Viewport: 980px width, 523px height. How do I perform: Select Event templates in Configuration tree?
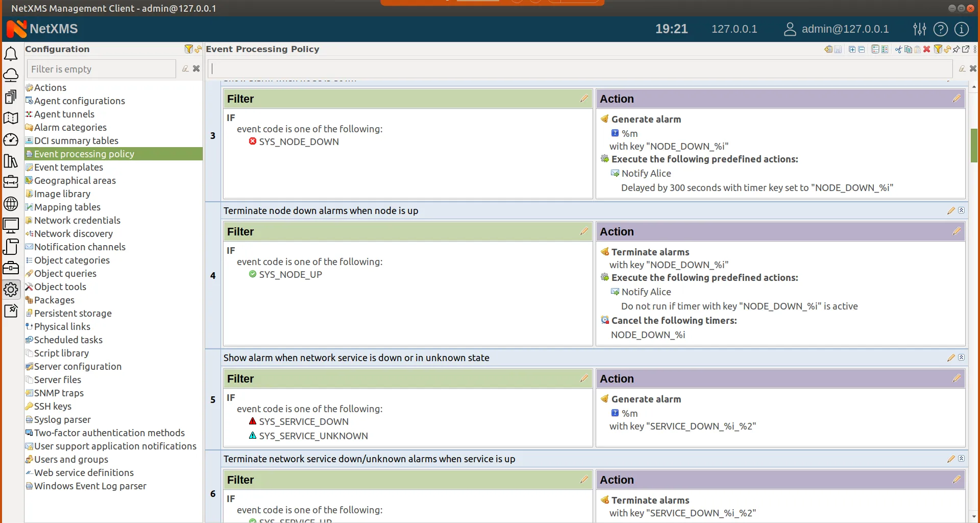(x=69, y=167)
